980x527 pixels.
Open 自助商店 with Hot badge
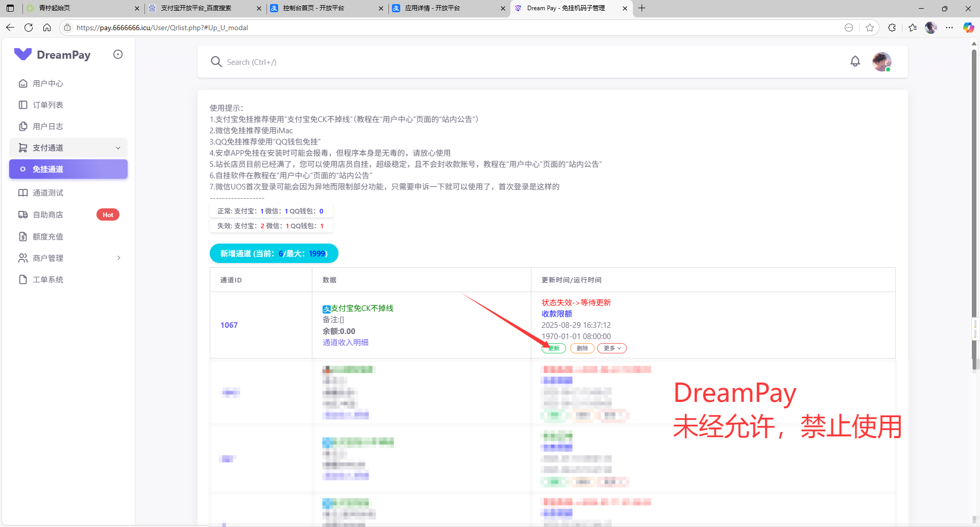(48, 214)
